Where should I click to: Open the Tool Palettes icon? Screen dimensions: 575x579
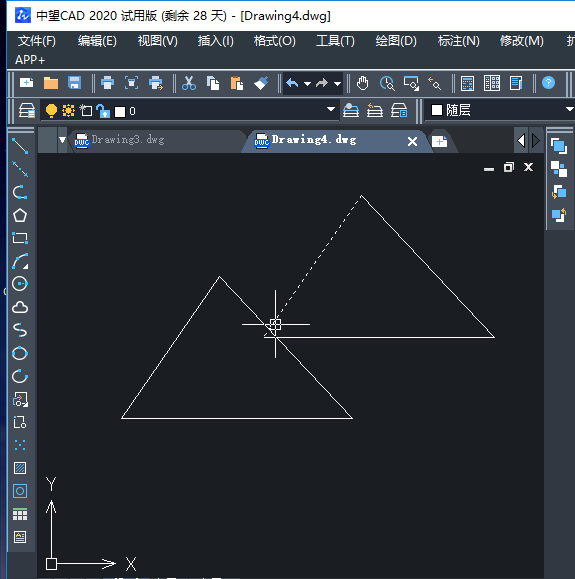coord(516,83)
